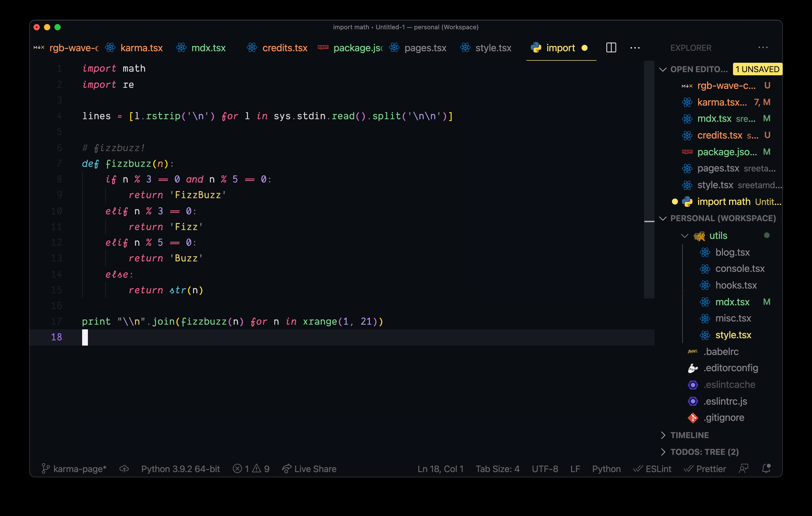Image resolution: width=812 pixels, height=516 pixels.
Task: Click the Babel icon beside .babelrc
Action: pyautogui.click(x=693, y=352)
